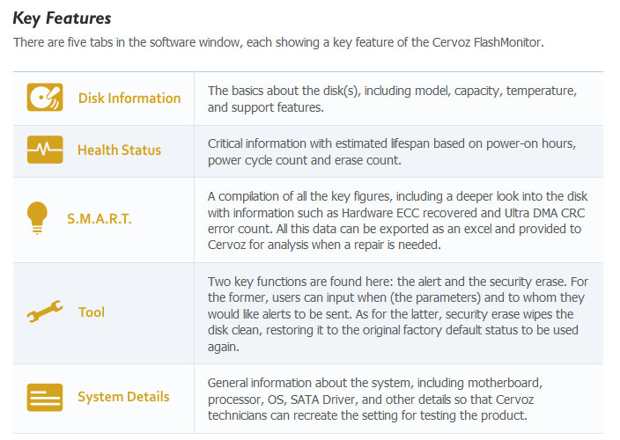Screen dimensions: 620x440
Task: Click the estimated lifespan description text
Action: (x=391, y=152)
